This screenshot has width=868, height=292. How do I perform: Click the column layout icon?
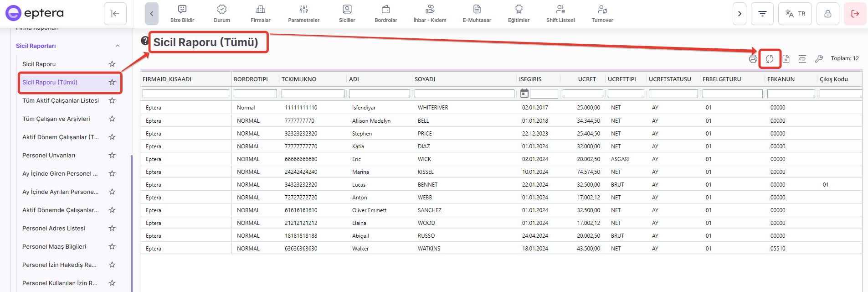(802, 59)
